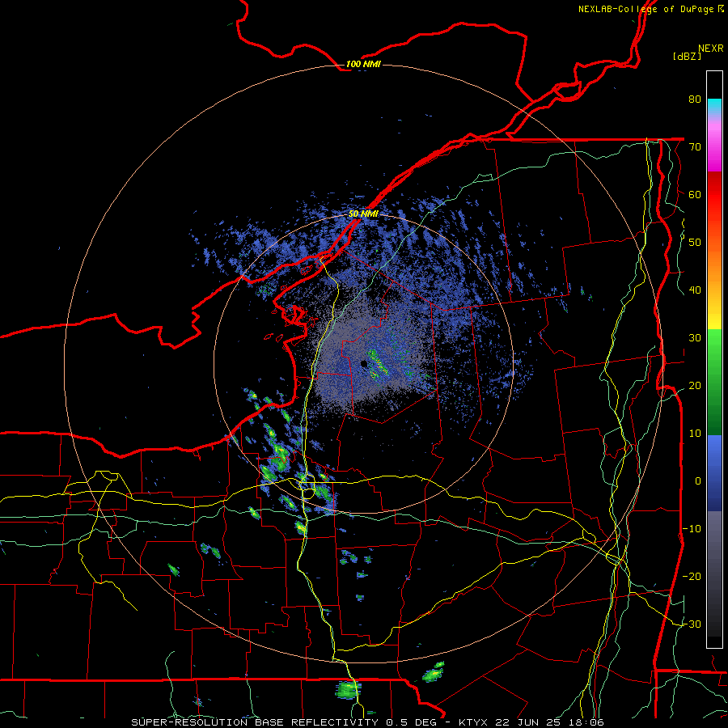
Task: Select the 60 value on dBZ scale
Action: [x=695, y=194]
